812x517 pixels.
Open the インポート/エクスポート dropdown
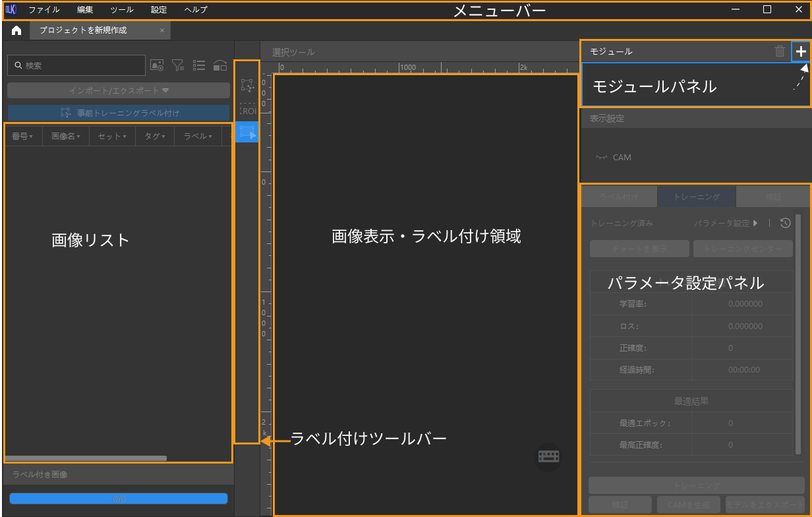tap(119, 90)
